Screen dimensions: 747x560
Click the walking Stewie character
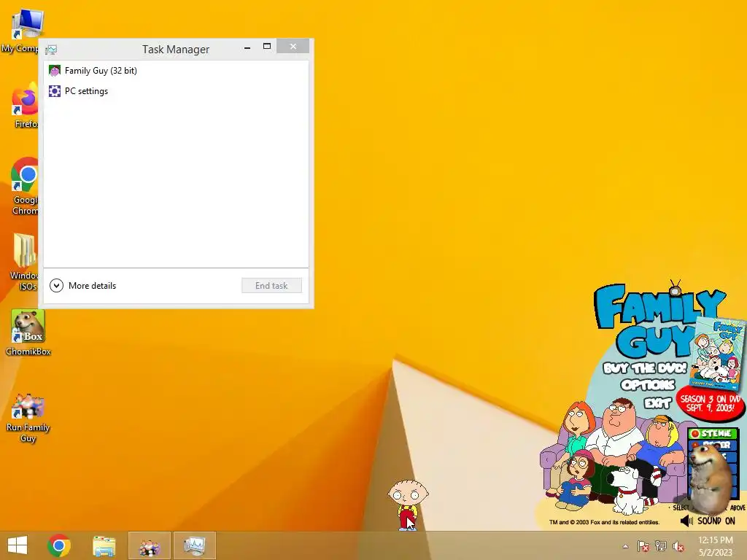pos(408,505)
